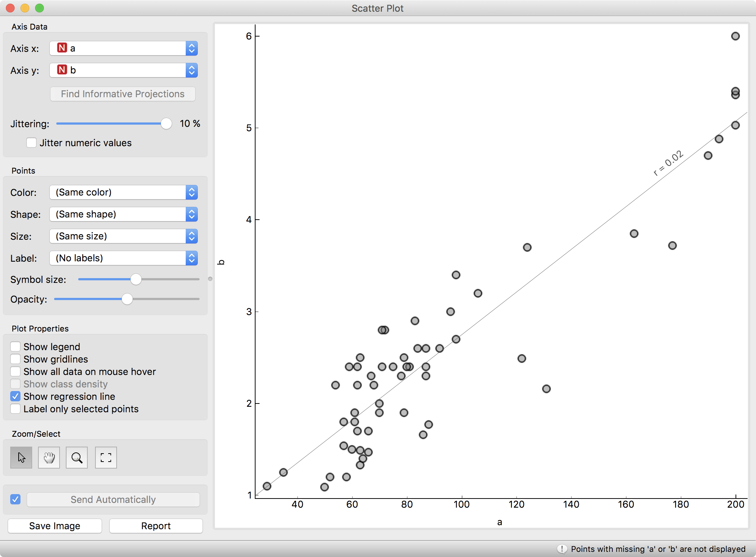Click the warning icon in the status bar
Image resolution: width=756 pixels, height=557 pixels.
tap(562, 549)
